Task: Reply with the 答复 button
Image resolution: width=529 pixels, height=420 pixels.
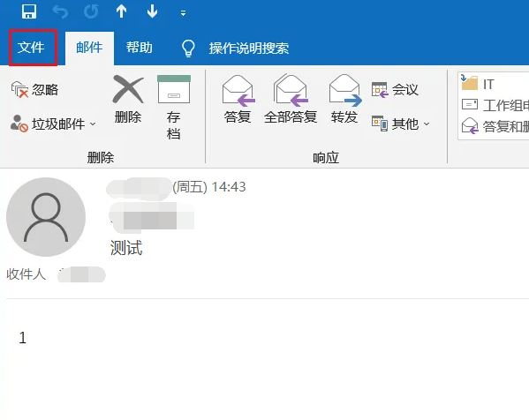Action: 238,100
